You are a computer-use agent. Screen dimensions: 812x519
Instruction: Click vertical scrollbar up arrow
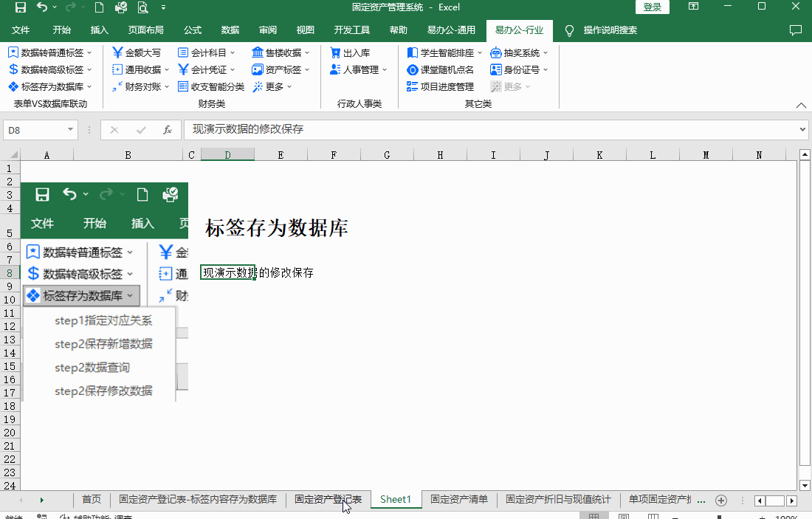click(804, 154)
